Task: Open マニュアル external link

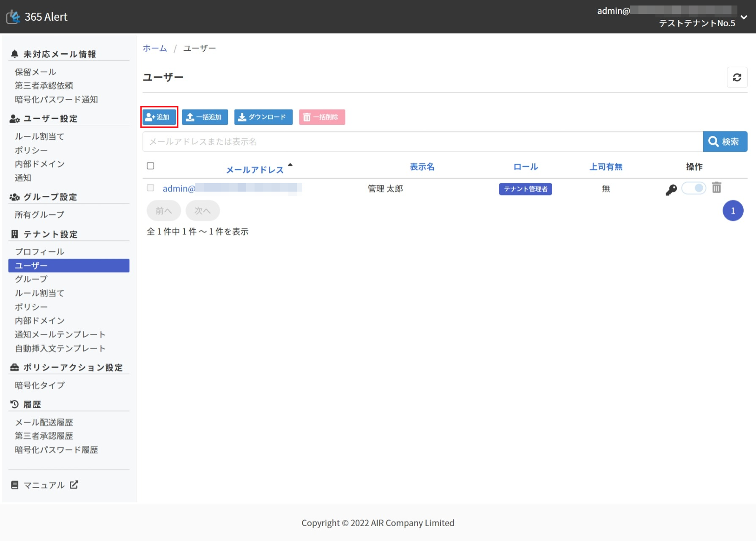Action: 44,485
